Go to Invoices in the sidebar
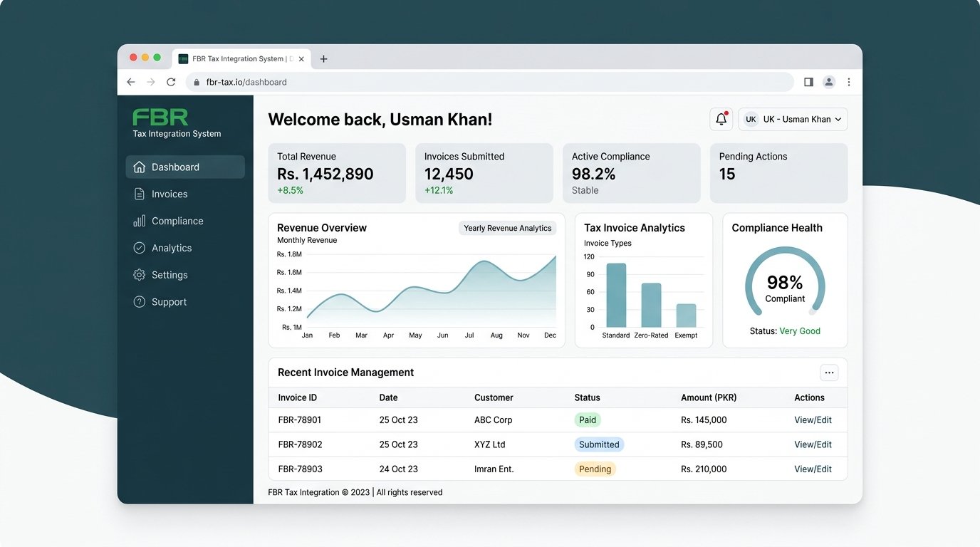 tap(185, 194)
